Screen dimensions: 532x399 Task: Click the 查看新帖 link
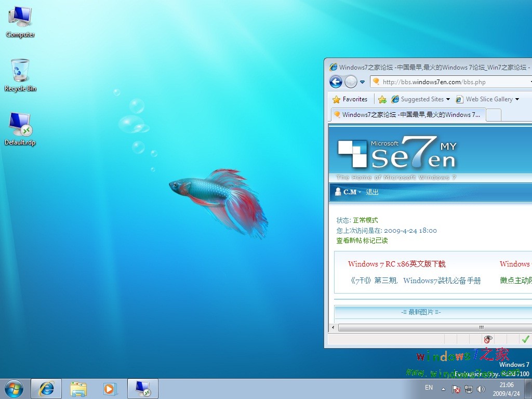click(x=349, y=241)
